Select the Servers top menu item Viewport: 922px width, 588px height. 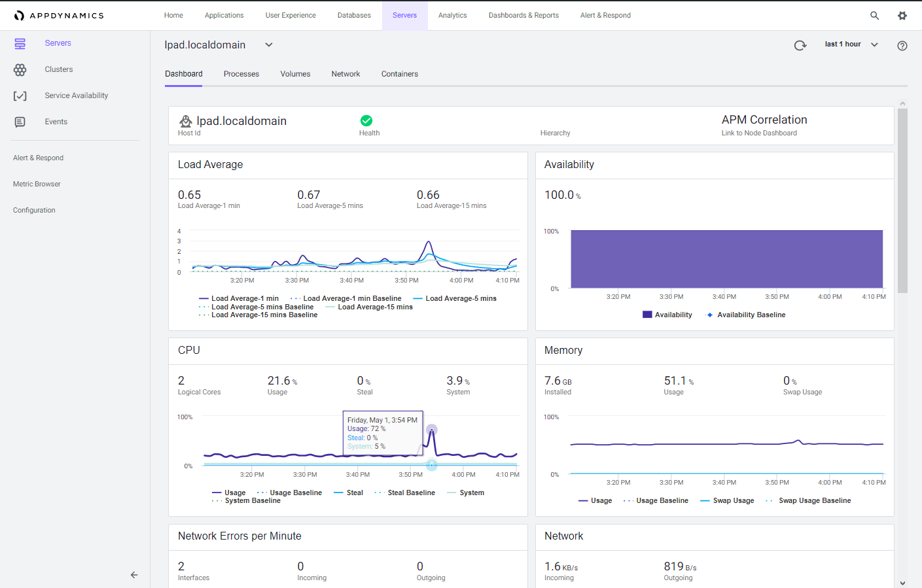tap(404, 15)
